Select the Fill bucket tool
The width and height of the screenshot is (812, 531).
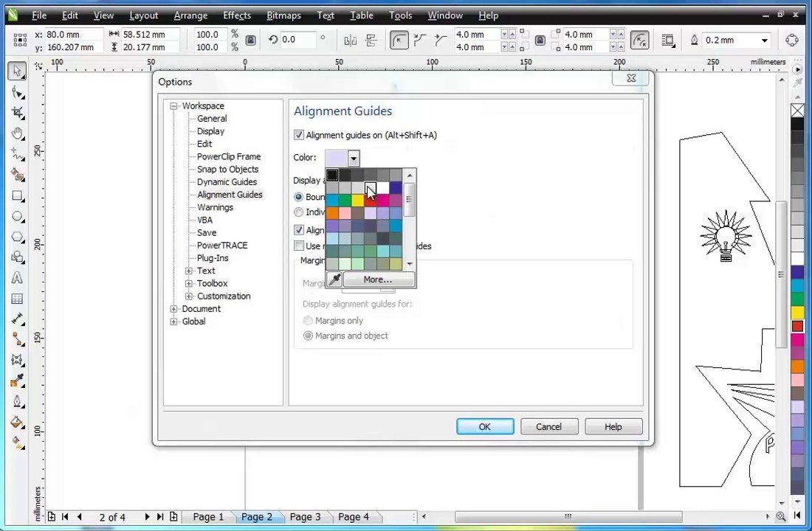pos(17,423)
